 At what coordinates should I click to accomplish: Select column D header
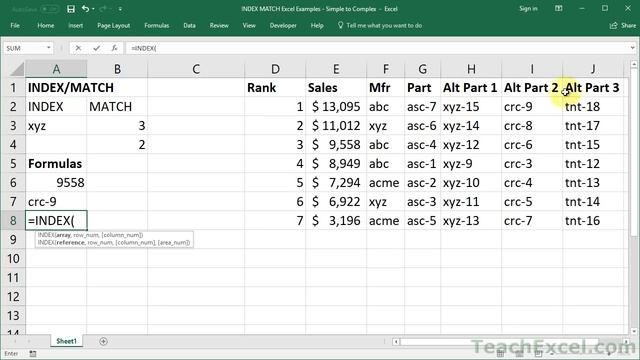[275, 69]
